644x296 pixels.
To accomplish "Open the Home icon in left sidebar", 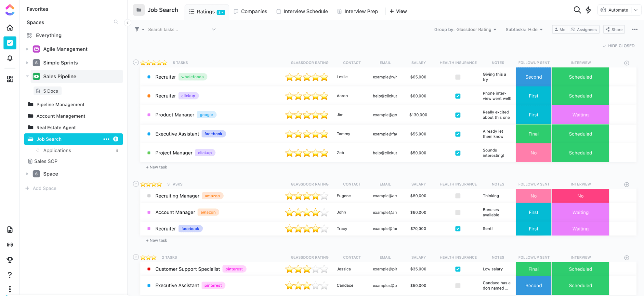I will pyautogui.click(x=10, y=28).
